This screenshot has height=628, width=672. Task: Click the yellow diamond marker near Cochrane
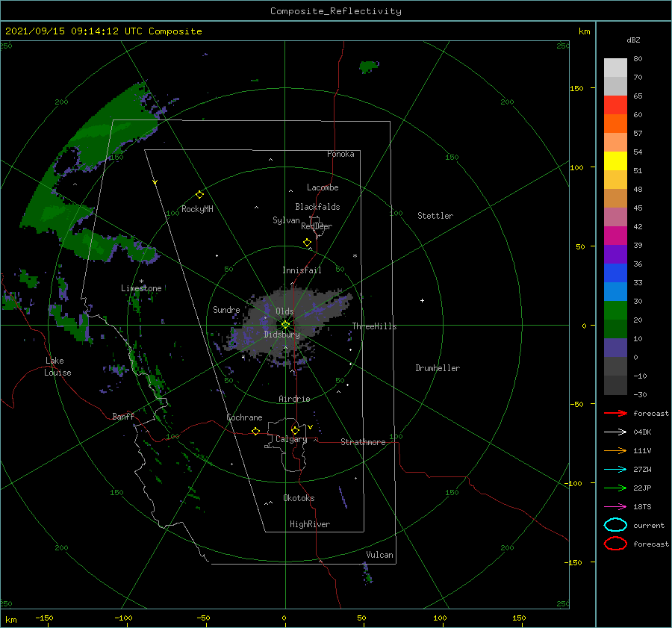[255, 431]
